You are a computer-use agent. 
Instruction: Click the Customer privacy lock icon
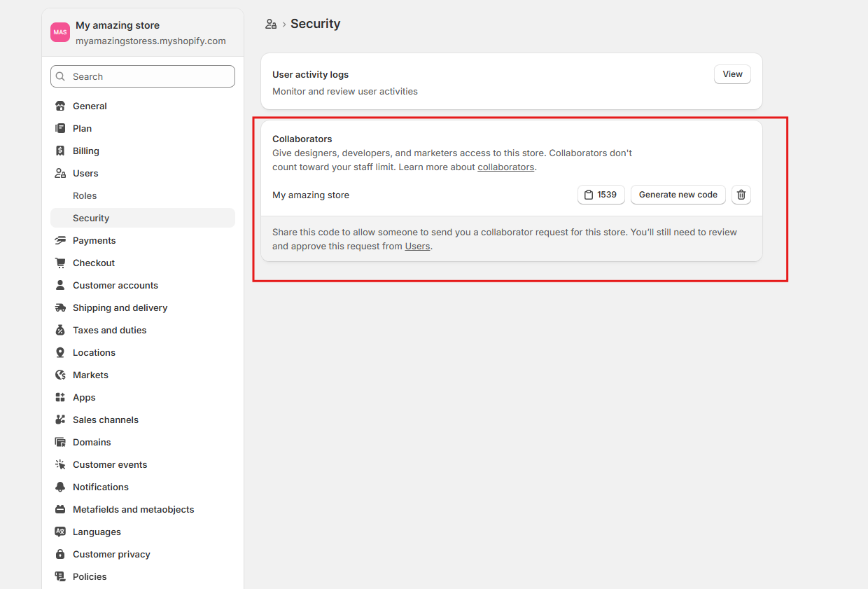60,554
